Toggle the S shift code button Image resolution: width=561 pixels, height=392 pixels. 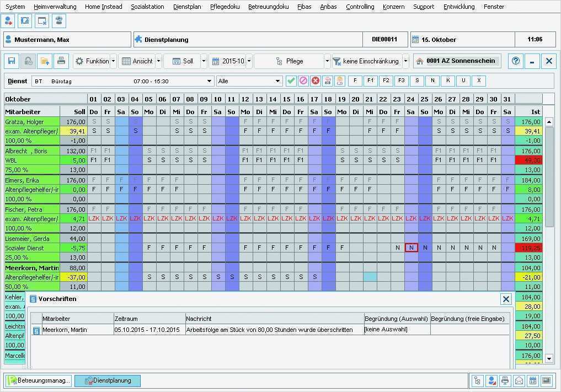[416, 80]
